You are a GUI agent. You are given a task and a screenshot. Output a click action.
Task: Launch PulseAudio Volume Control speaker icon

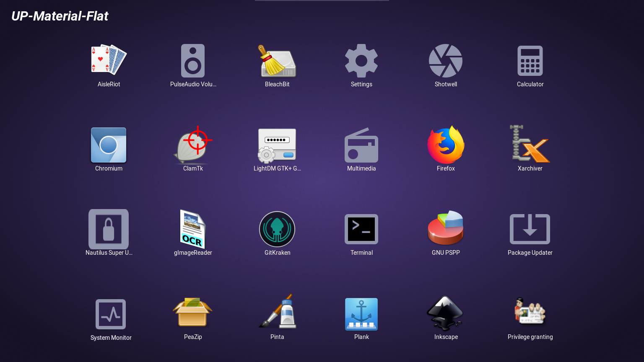point(193,61)
